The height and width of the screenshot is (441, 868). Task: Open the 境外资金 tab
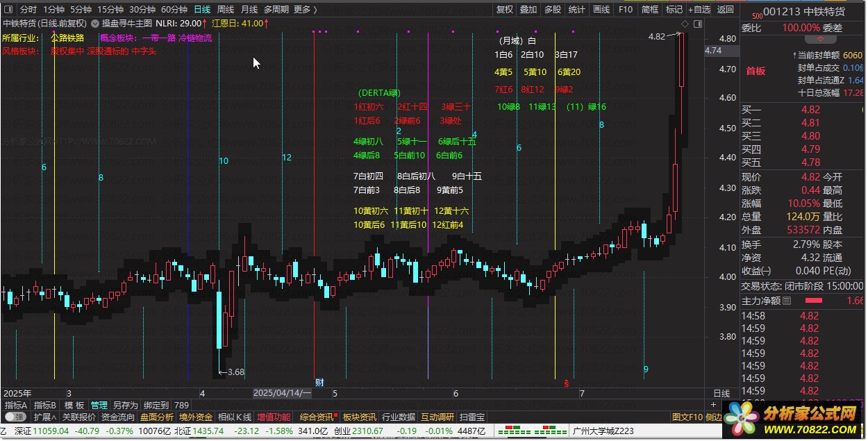coord(196,417)
